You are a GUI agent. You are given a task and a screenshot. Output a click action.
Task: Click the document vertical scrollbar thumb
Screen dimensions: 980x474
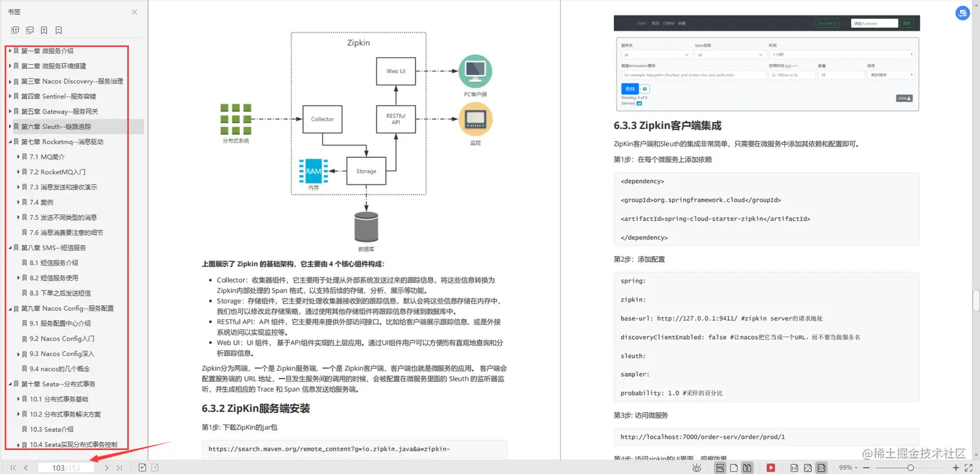pos(975,301)
